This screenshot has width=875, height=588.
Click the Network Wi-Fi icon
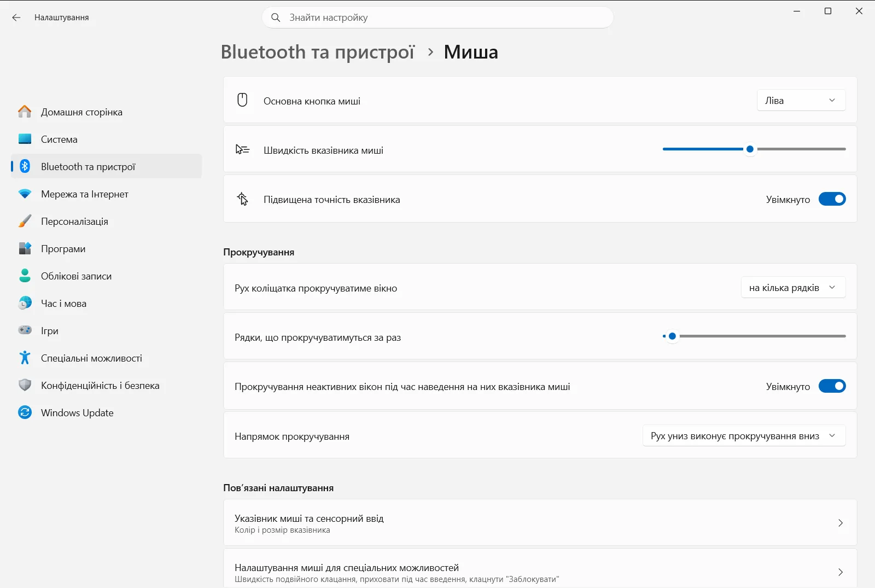click(25, 194)
